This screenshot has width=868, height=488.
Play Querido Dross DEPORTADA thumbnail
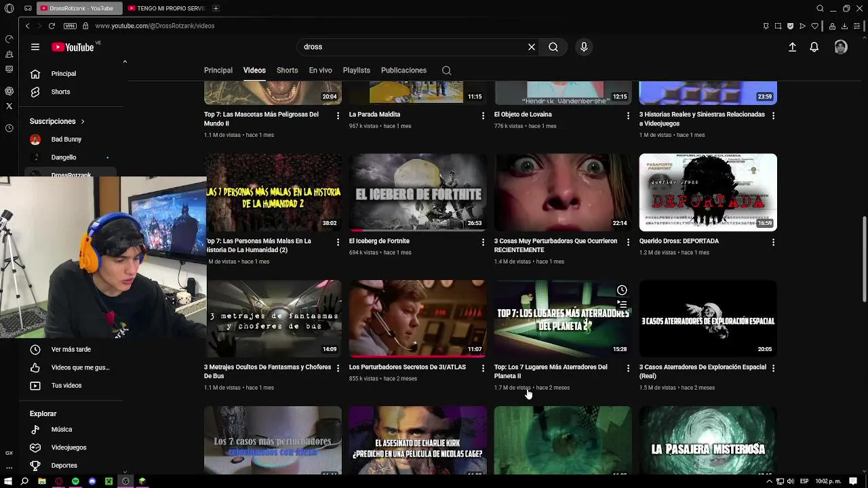click(708, 192)
